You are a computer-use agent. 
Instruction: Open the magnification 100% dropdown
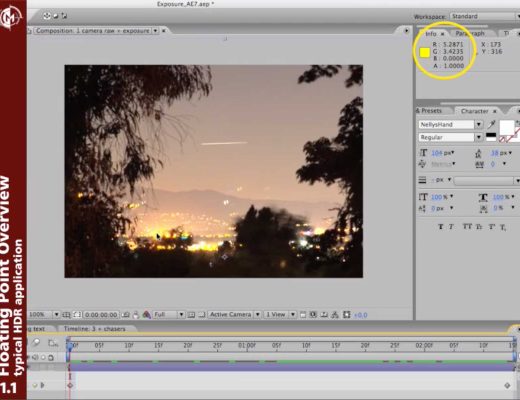click(x=56, y=315)
